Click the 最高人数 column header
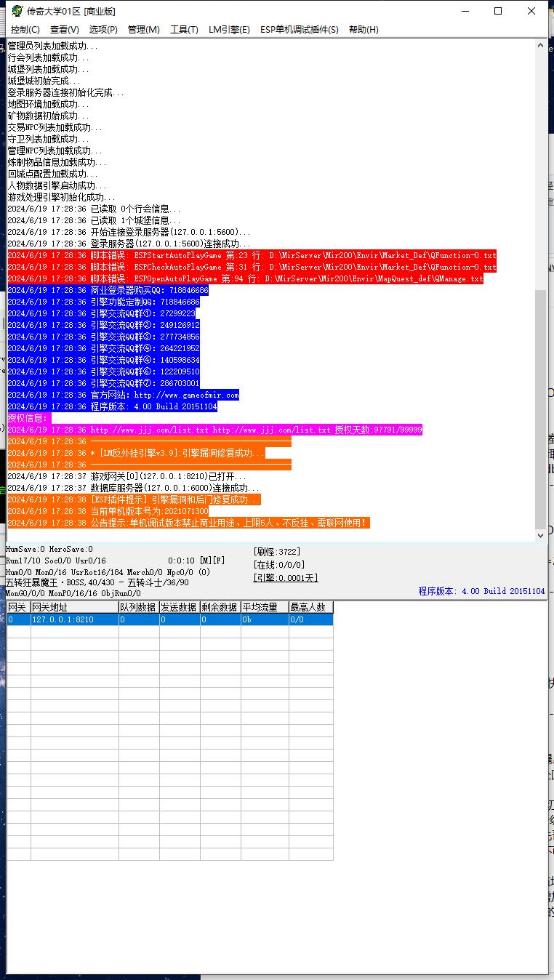 (x=310, y=607)
